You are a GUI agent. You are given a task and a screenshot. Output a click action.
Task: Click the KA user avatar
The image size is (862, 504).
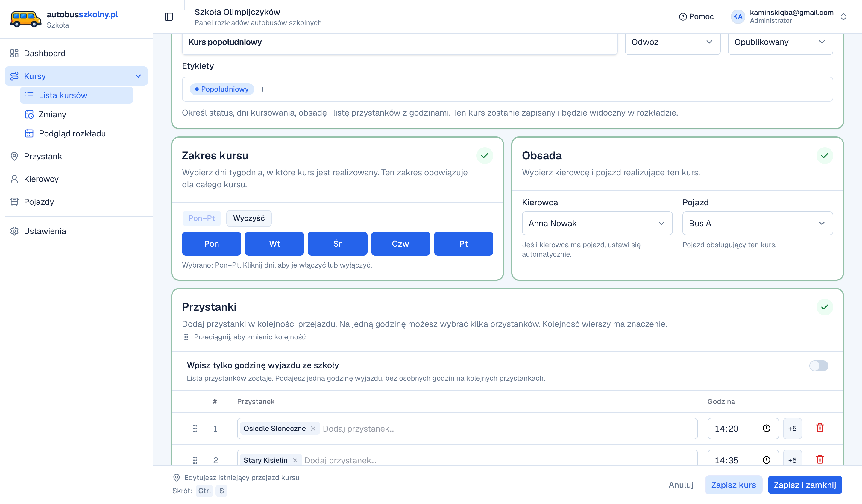point(737,17)
